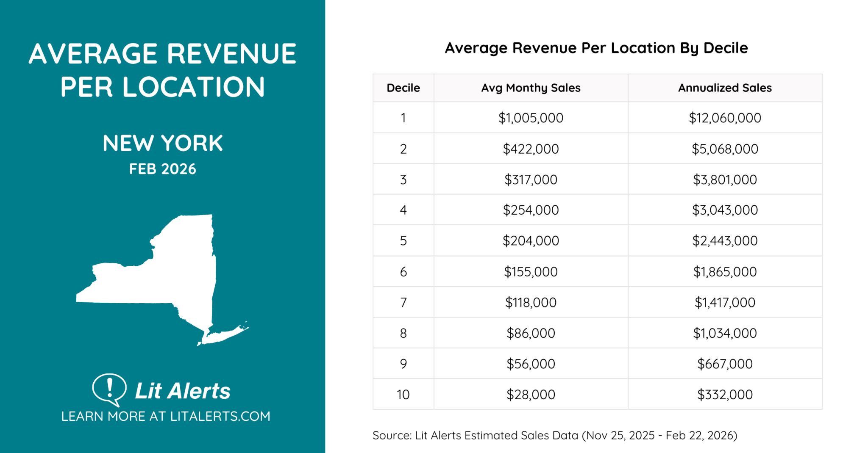
Task: Open the LEARN MORE AT LITALERTS.COM link
Action: pyautogui.click(x=166, y=416)
